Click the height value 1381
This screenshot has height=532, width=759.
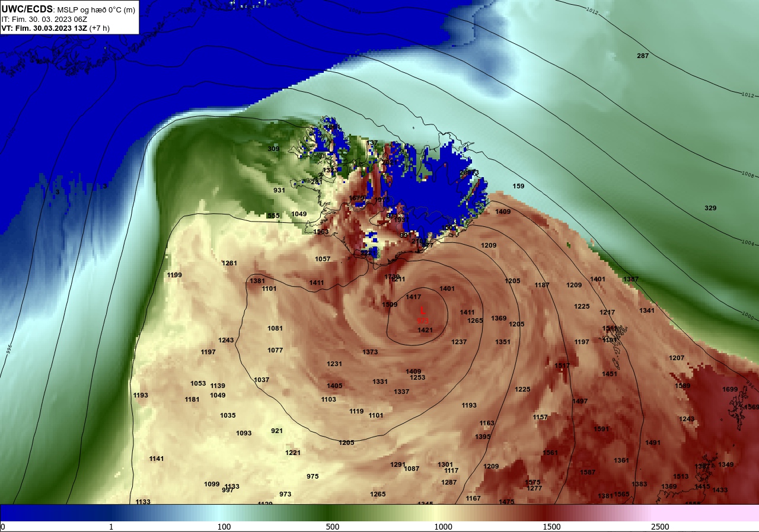tap(257, 281)
